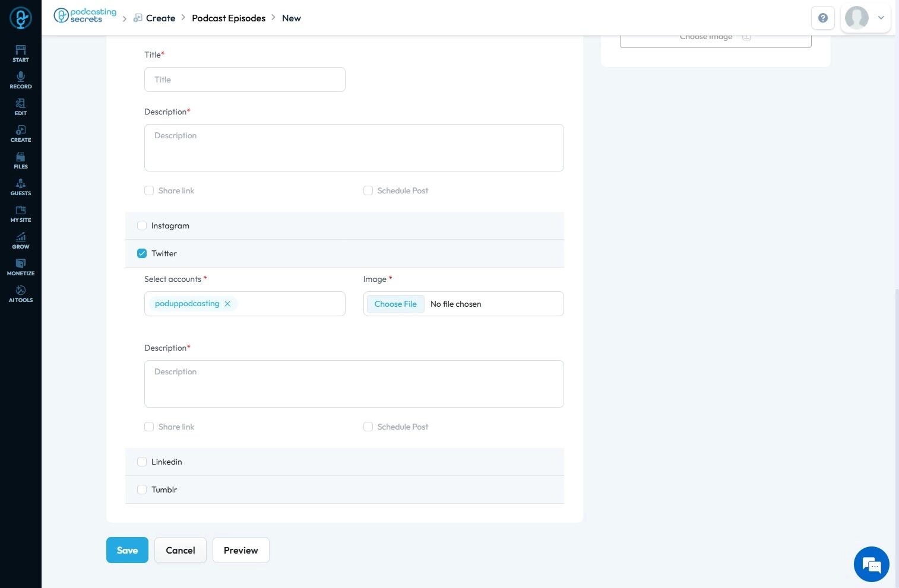
Task: Remove the poduppodcasting account tag
Action: (x=227, y=304)
